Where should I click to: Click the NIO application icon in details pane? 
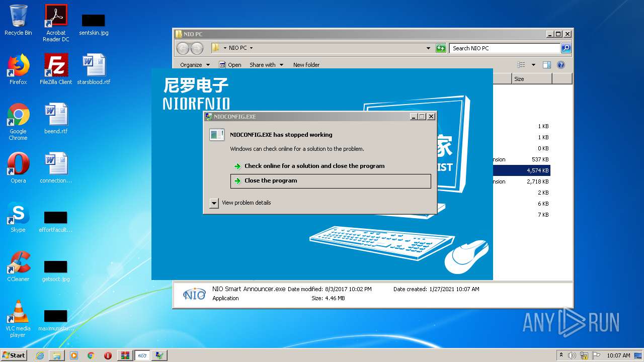tap(194, 294)
